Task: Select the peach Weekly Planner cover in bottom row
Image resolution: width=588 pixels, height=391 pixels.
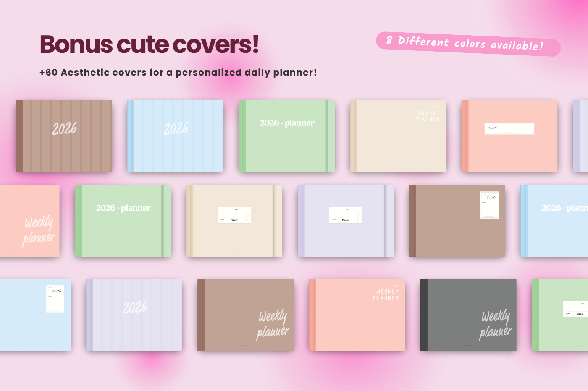Action: 357,315
